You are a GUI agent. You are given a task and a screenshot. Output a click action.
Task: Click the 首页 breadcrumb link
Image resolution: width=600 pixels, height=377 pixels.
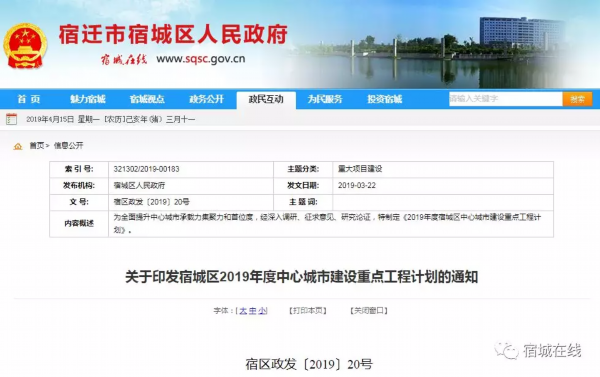point(37,145)
